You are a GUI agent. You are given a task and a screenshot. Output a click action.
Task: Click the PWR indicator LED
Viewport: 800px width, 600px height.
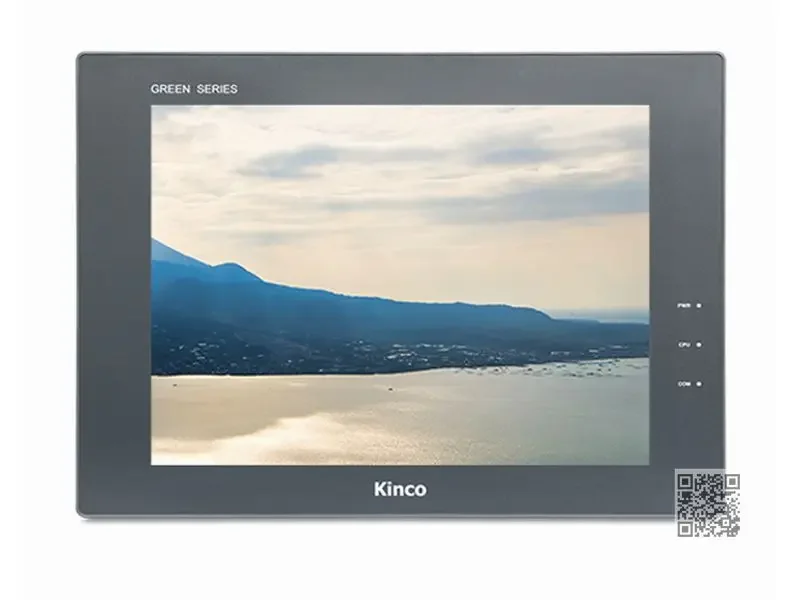tap(698, 306)
